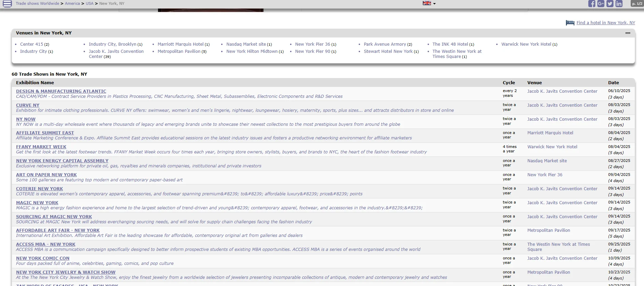The width and height of the screenshot is (644, 286).
Task: Click the hotel bed icon
Action: 570,23
